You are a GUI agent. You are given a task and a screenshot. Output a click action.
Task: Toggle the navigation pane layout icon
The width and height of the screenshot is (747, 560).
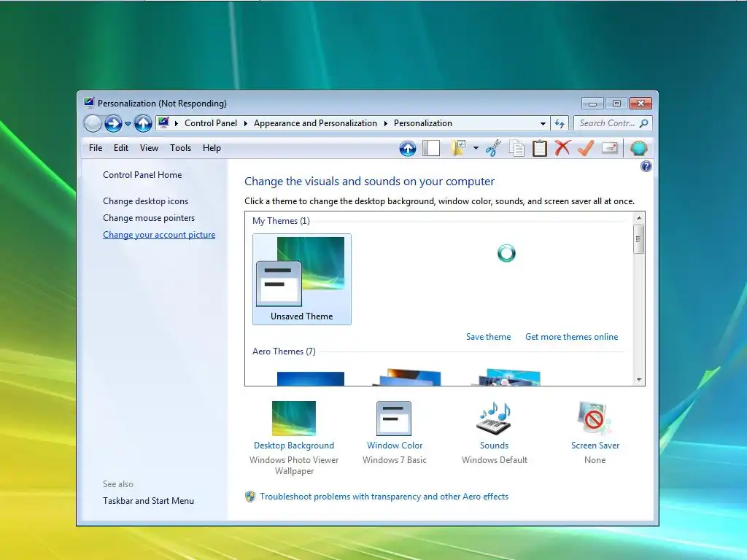tap(430, 148)
